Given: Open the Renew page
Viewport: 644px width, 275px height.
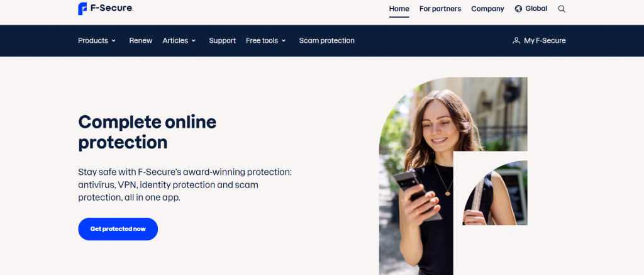Looking at the screenshot, I should click(140, 41).
